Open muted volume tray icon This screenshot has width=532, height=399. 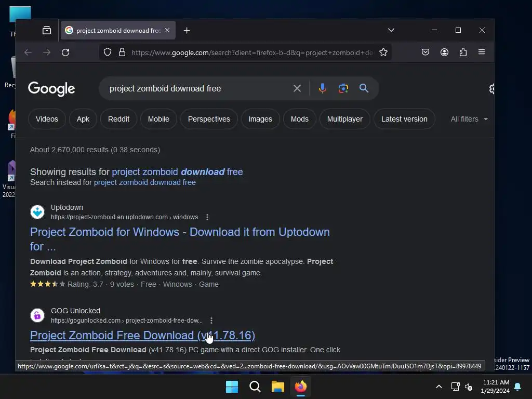click(x=469, y=387)
